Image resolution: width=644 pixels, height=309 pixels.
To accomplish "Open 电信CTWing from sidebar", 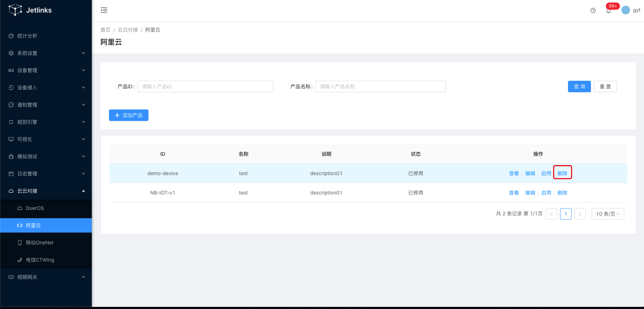I will 40,260.
